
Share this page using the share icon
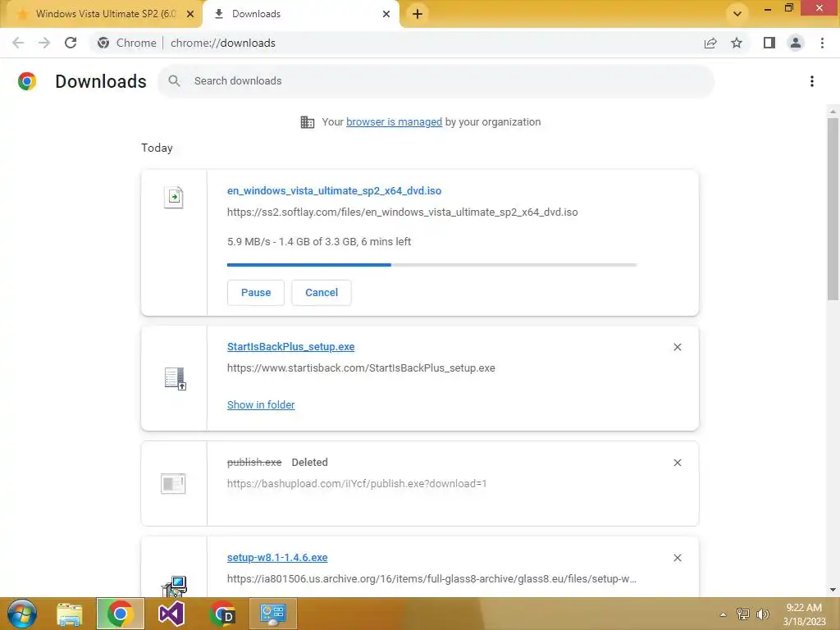710,43
